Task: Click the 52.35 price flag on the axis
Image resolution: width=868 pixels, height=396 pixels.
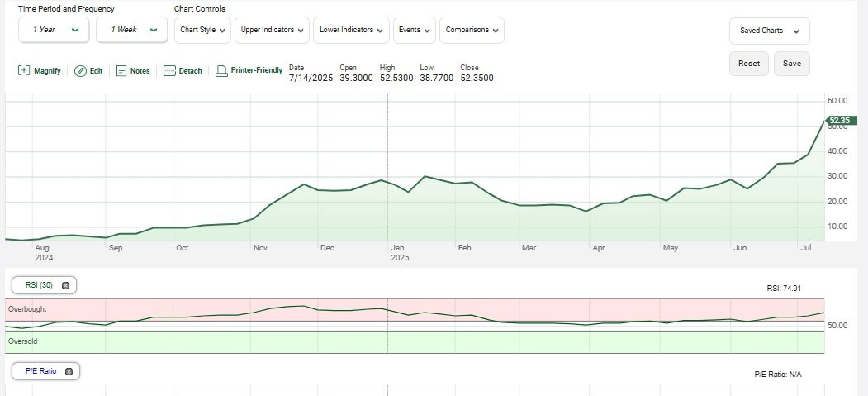Action: [840, 120]
